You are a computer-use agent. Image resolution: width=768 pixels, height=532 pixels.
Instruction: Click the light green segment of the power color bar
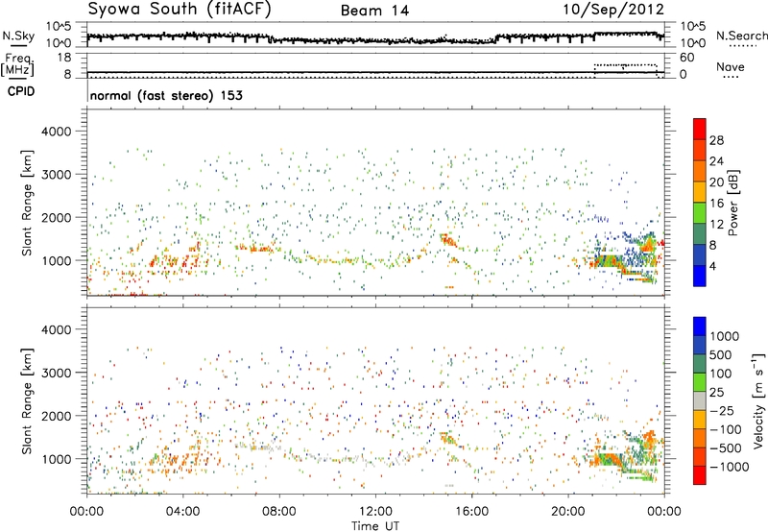700,212
